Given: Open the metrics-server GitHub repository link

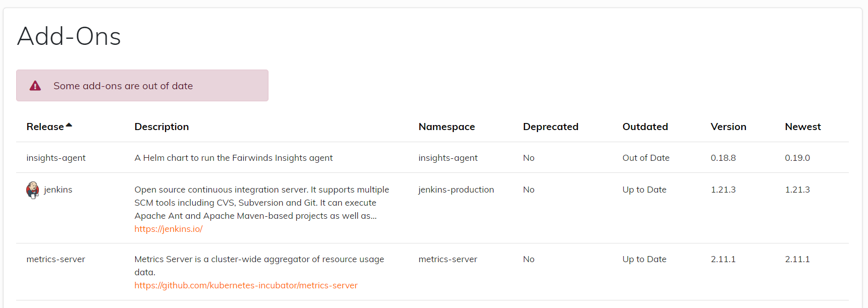Looking at the screenshot, I should 246,285.
